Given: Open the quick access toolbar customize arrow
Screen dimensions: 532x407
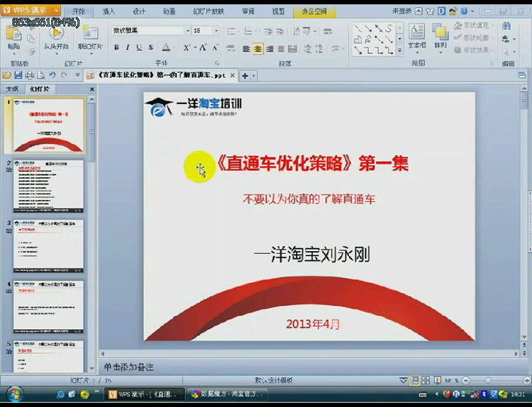Looking at the screenshot, I should coord(77,75).
